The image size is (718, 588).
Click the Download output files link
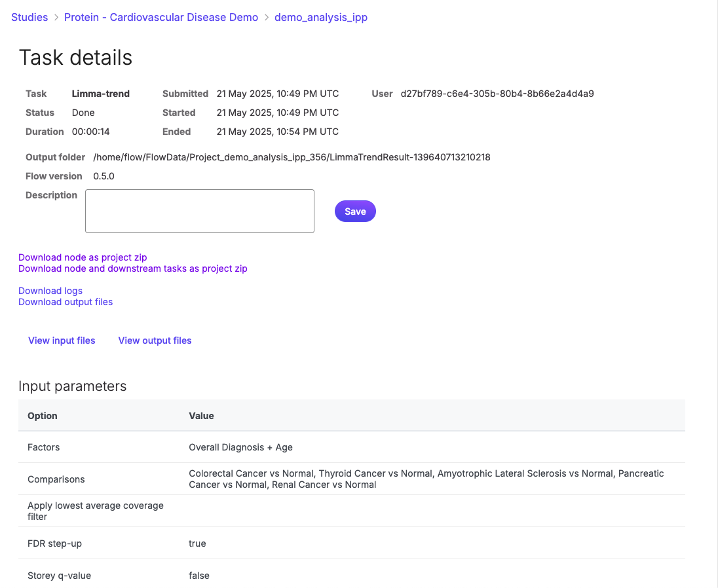[66, 302]
